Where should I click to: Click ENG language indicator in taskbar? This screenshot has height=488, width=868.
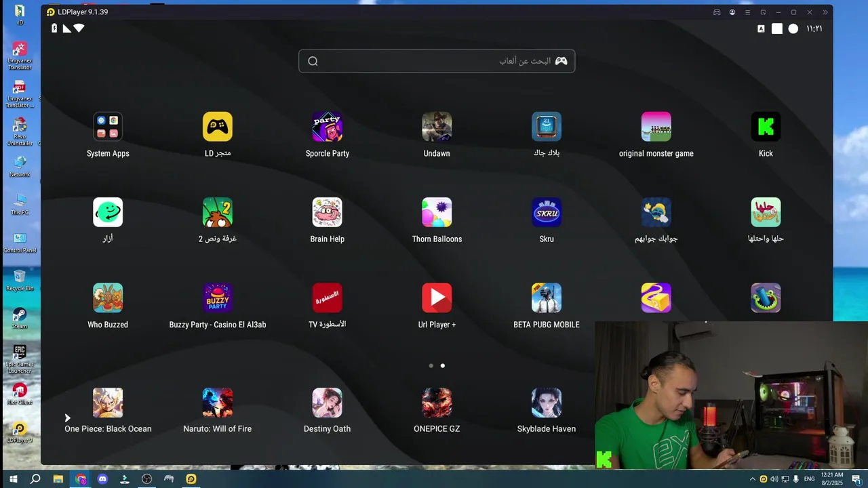pos(809,479)
